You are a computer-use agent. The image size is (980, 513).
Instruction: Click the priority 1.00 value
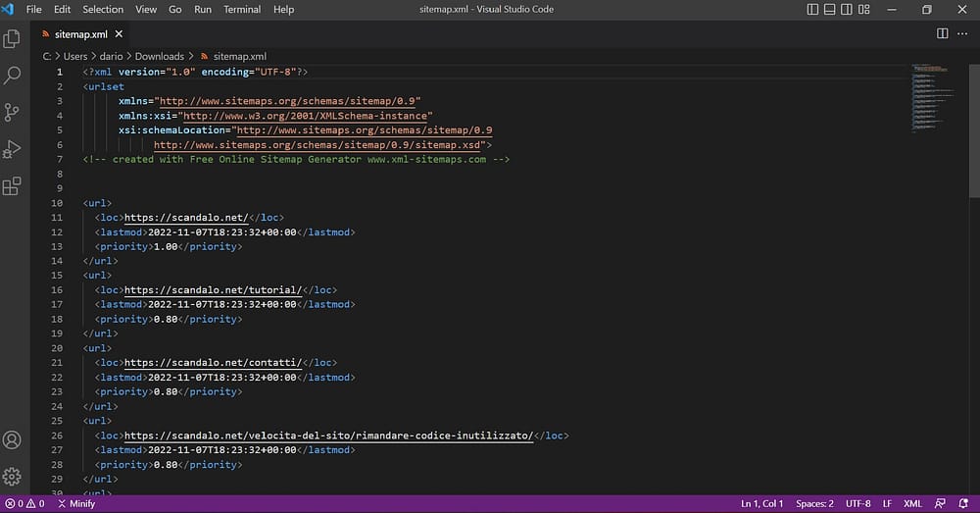click(x=166, y=247)
